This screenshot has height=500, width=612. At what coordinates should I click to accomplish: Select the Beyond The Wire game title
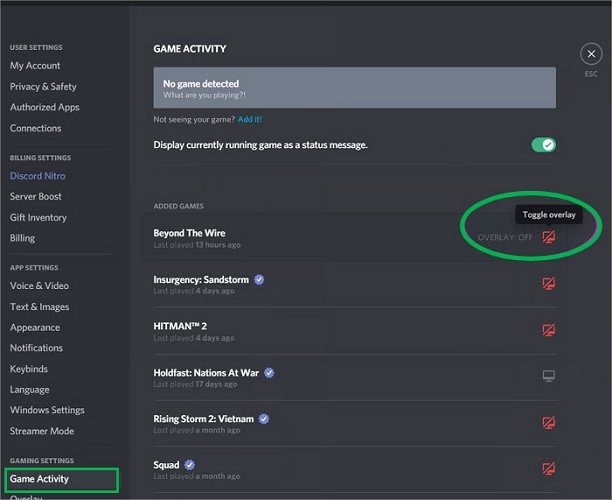189,233
